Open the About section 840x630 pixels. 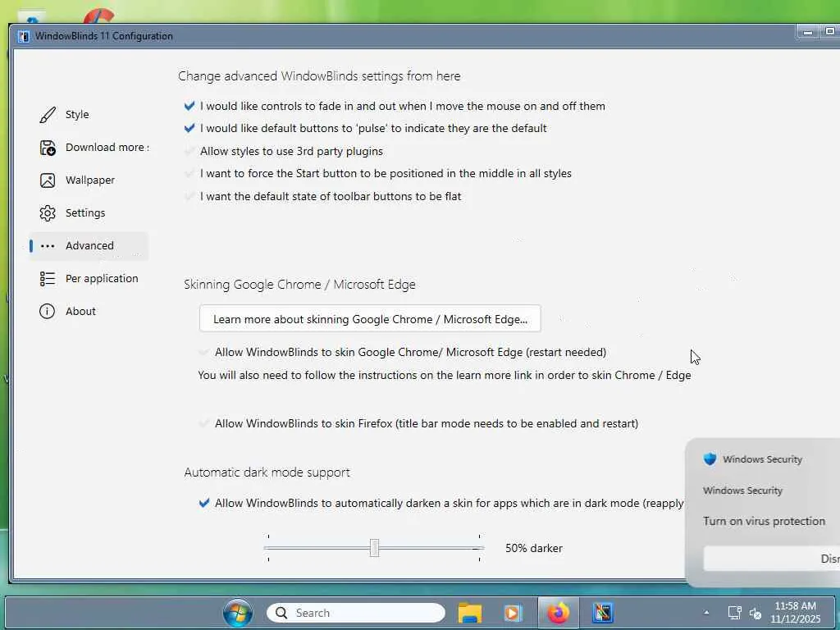pyautogui.click(x=89, y=311)
